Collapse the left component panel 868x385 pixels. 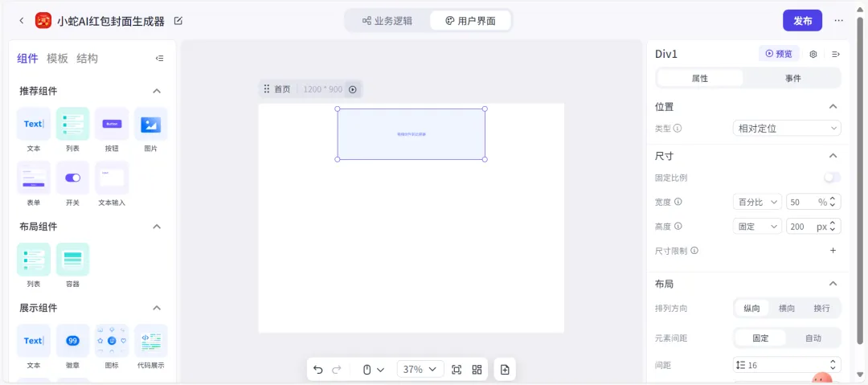[159, 58]
